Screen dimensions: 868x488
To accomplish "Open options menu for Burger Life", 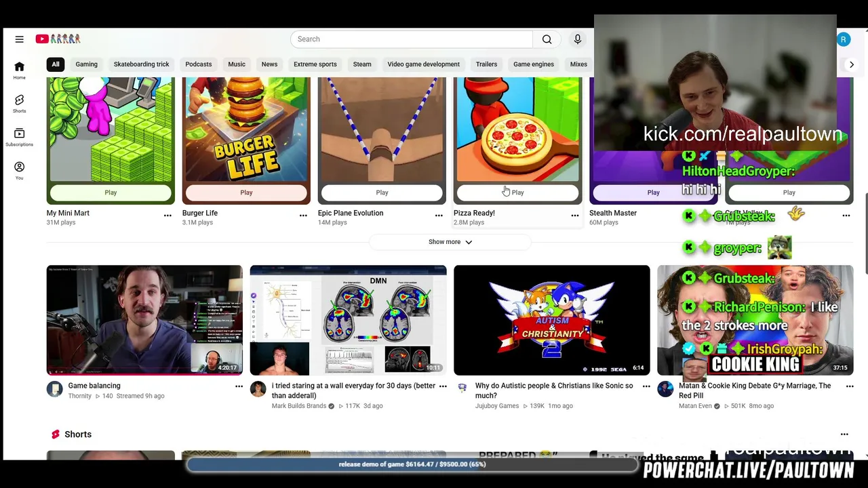I will [303, 216].
